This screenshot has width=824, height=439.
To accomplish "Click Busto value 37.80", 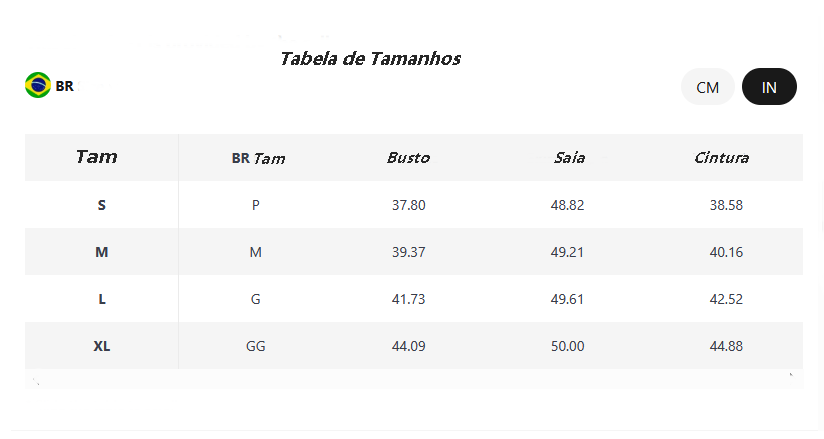I will 408,205.
